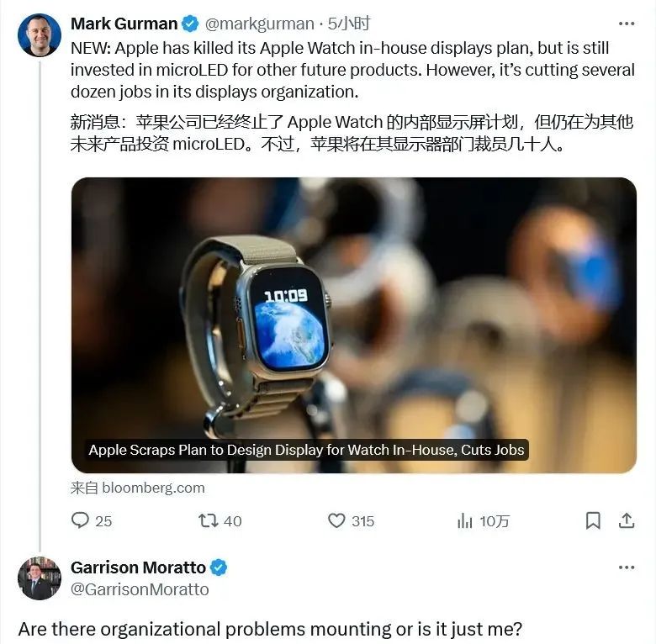This screenshot has width=656, height=644.
Task: Click the @GarrisonMoratto handle
Action: (140, 589)
